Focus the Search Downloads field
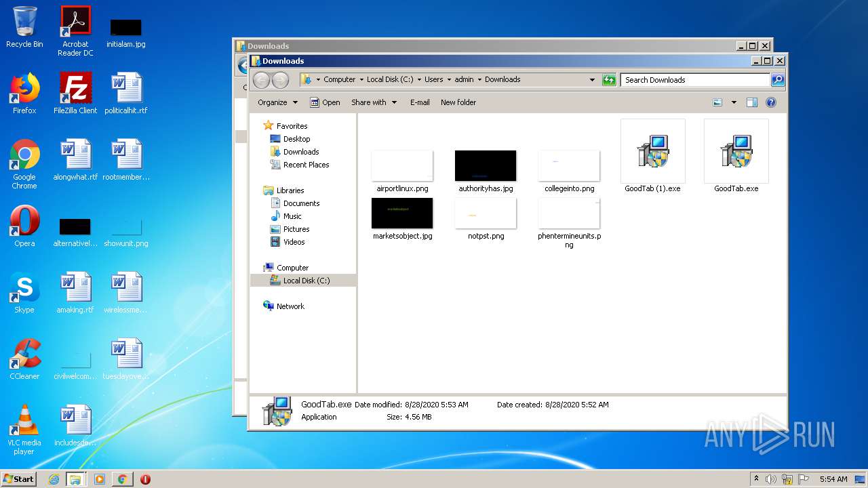The height and width of the screenshot is (488, 868). 695,80
